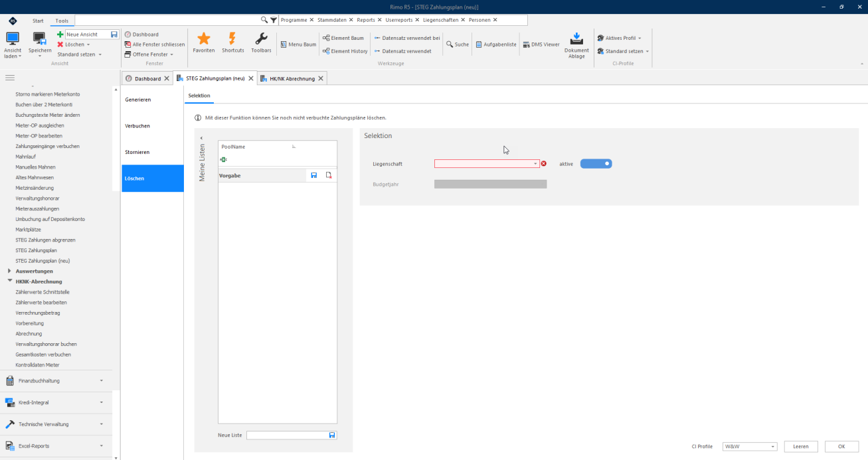Expand the Ansicht laden dropdown

pyautogui.click(x=13, y=45)
